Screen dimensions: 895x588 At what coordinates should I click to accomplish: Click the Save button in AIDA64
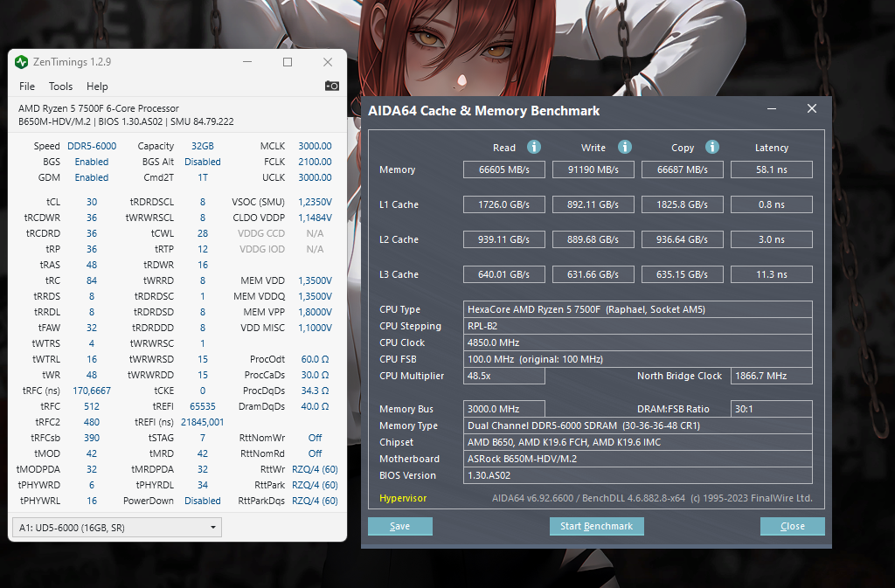[400, 526]
